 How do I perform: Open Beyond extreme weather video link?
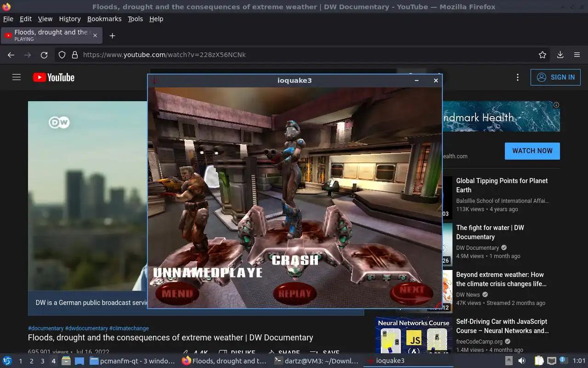click(x=501, y=279)
